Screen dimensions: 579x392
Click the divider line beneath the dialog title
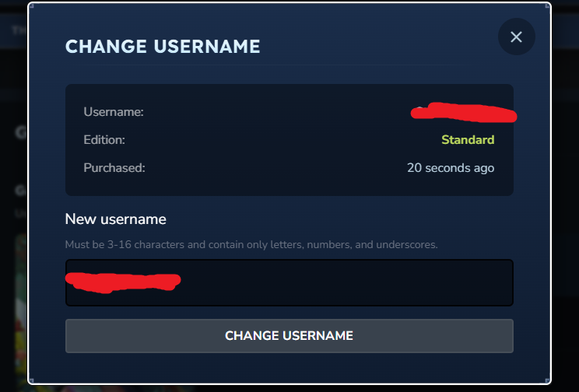click(259, 65)
